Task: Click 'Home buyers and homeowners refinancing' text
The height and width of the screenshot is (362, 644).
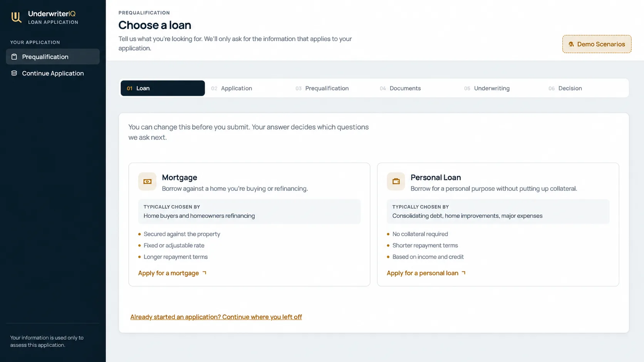Action: tap(199, 216)
